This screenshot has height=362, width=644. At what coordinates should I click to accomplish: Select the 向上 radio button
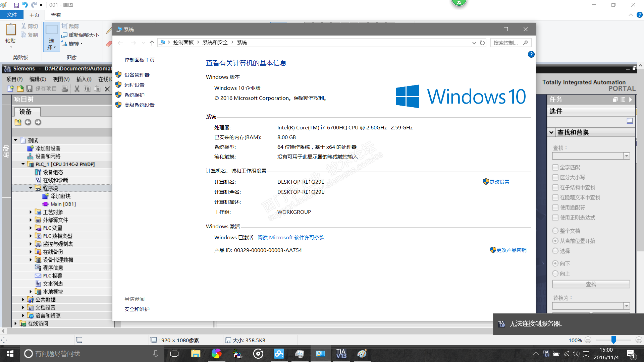[555, 274]
